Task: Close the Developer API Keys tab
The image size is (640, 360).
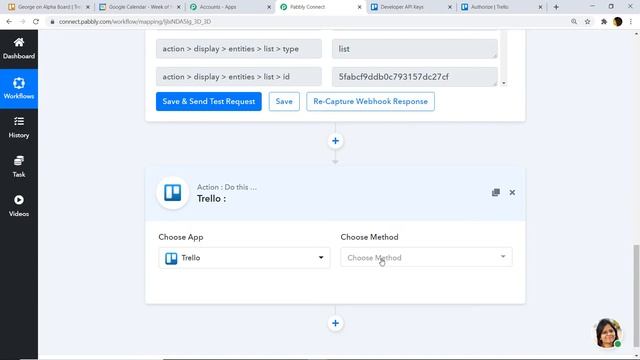Action: click(x=450, y=7)
